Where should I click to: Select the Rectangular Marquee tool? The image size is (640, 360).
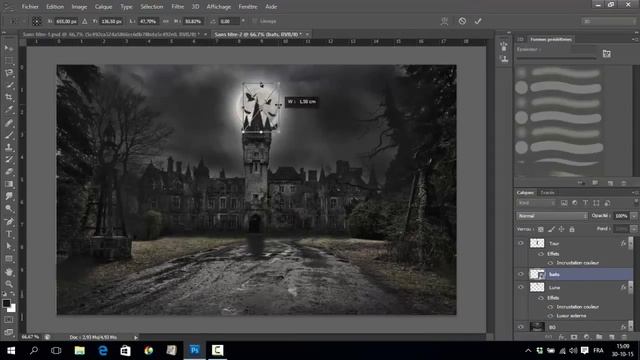click(9, 61)
